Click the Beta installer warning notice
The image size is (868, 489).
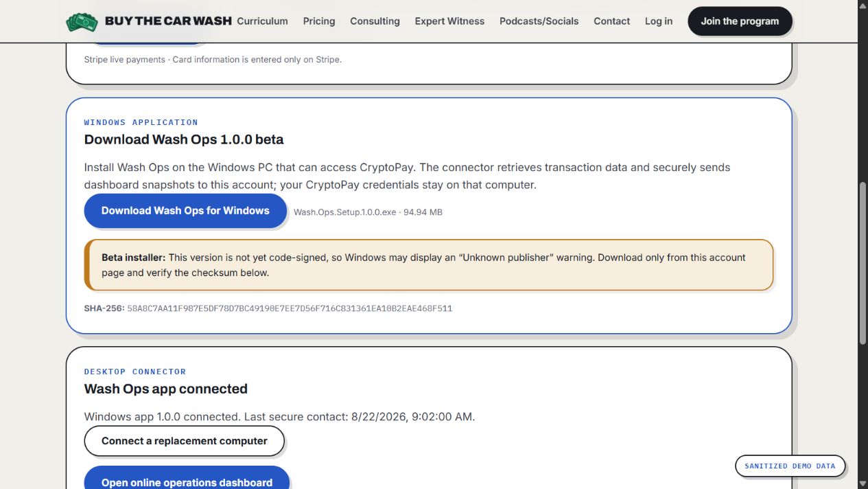pyautogui.click(x=429, y=265)
